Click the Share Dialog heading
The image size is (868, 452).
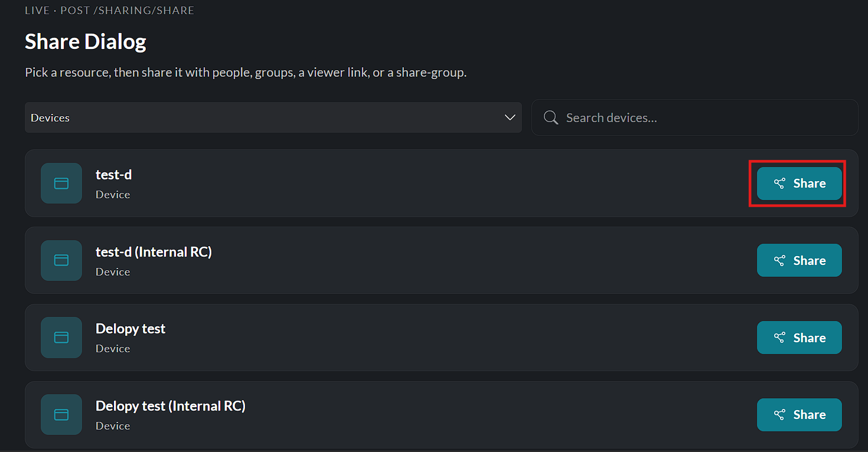(86, 41)
